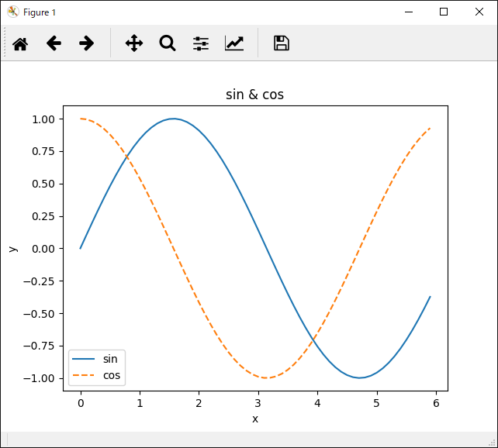Viewport: 498px width, 448px height.
Task: Click the toolbar grip handle
Action: (5, 43)
